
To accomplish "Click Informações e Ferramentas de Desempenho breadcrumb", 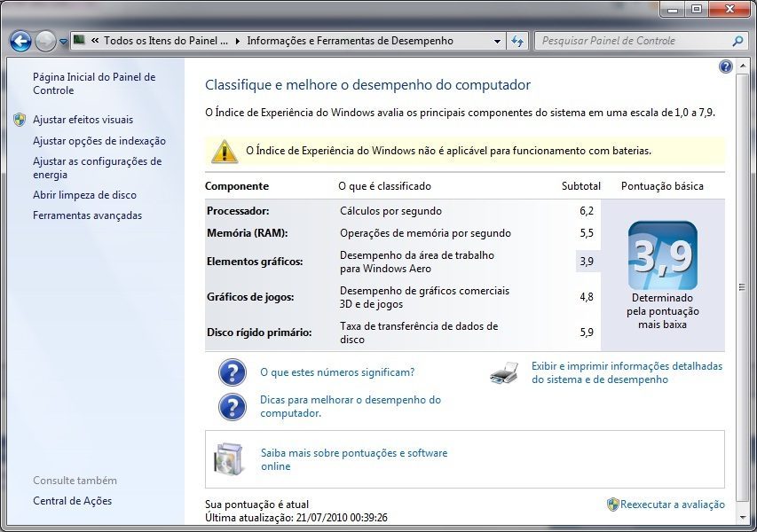I will (x=350, y=41).
